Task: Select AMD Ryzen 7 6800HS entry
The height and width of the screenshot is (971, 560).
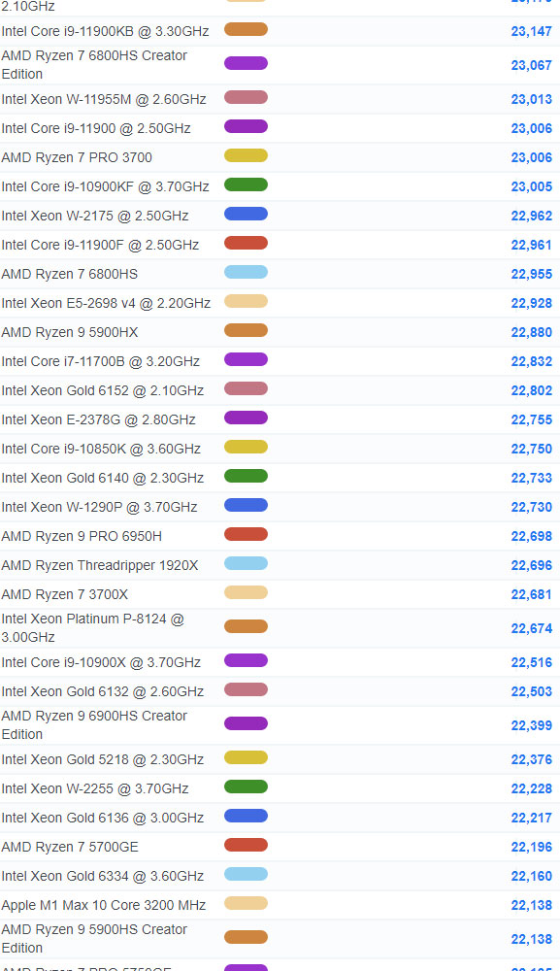Action: (69, 274)
